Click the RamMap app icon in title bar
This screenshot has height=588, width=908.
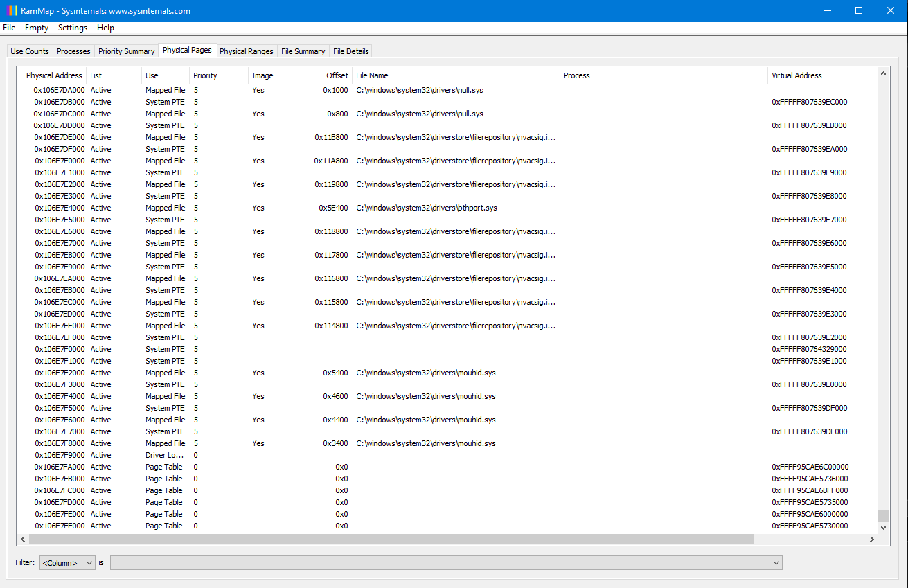pos(12,10)
